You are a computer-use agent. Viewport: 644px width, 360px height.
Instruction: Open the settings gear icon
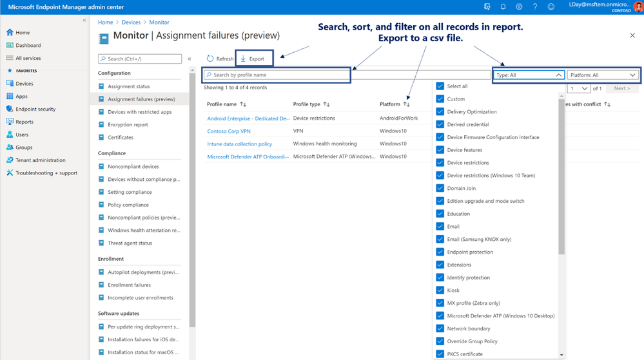(x=519, y=7)
